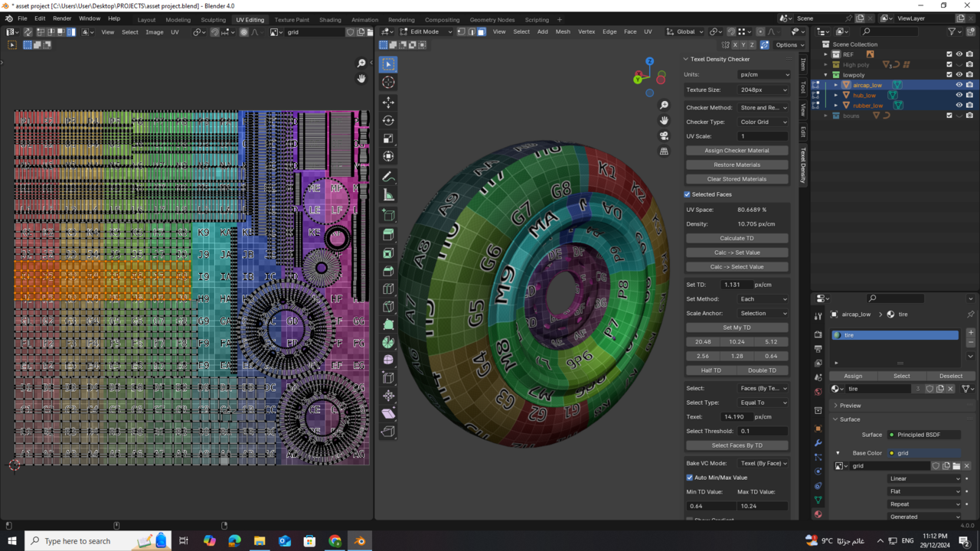Disable the REF collection checkbox
The width and height of the screenshot is (980, 551).
949,54
